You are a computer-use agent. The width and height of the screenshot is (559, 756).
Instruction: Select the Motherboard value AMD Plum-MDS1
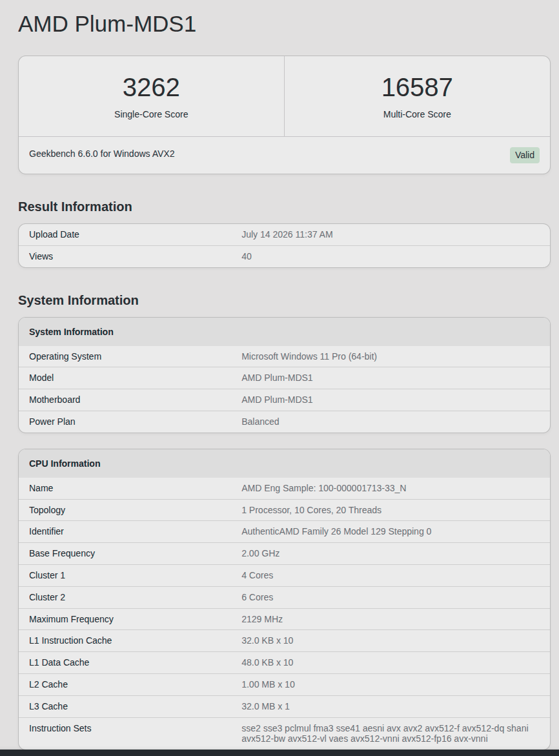tap(277, 400)
